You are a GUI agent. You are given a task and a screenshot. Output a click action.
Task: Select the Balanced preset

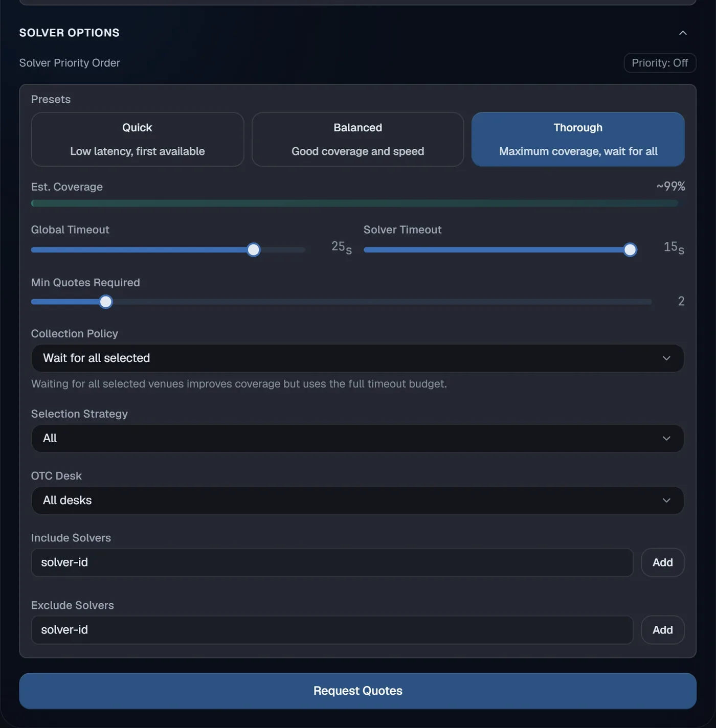[x=357, y=140]
